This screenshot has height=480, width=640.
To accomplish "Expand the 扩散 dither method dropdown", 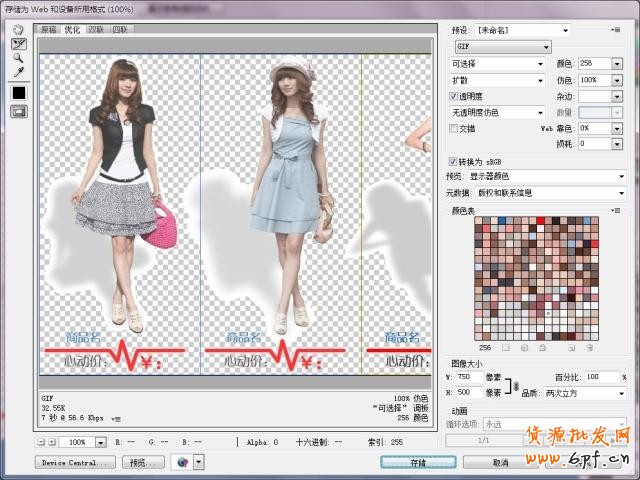I will [496, 80].
